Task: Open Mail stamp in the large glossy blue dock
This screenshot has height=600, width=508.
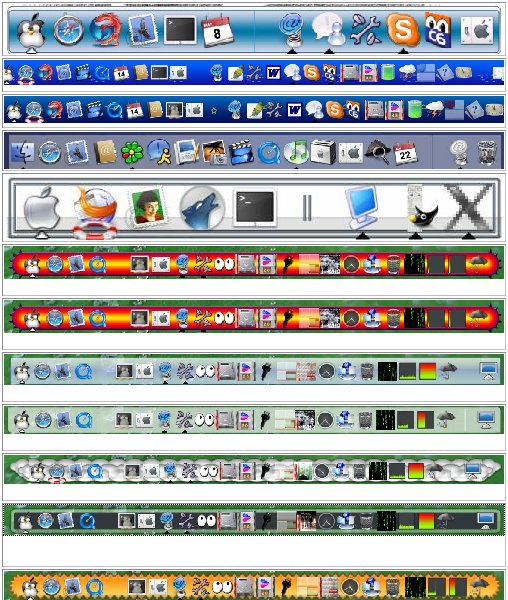Action: 142,30
